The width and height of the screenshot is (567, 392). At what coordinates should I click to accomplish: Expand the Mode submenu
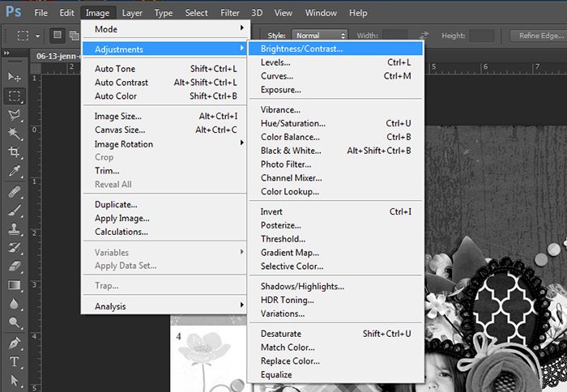click(166, 29)
